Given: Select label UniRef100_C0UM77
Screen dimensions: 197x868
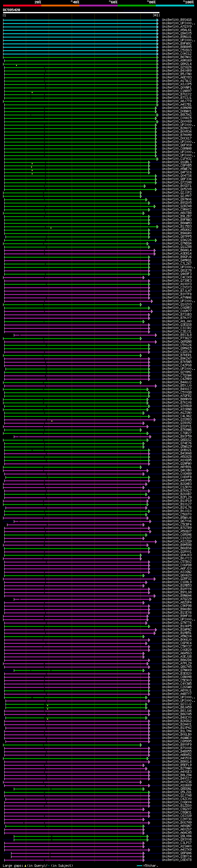Looking at the screenshot, I should (176, 311).
